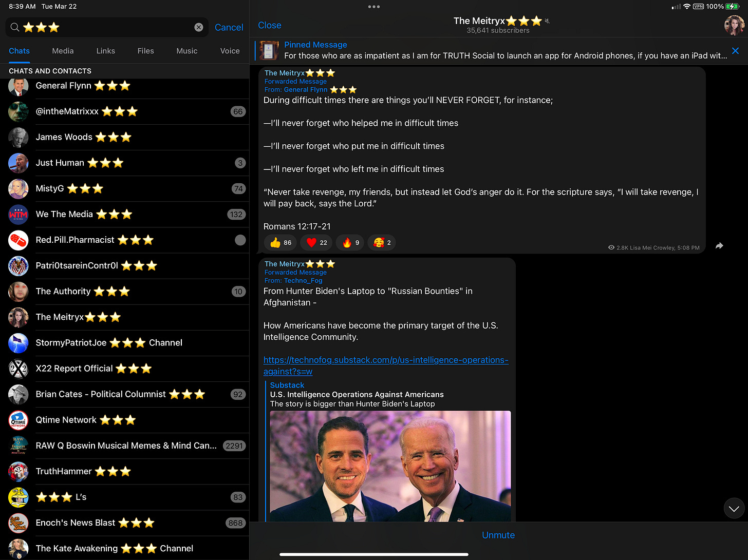Open TruthHammer avatar
The image size is (748, 560).
pos(18,471)
